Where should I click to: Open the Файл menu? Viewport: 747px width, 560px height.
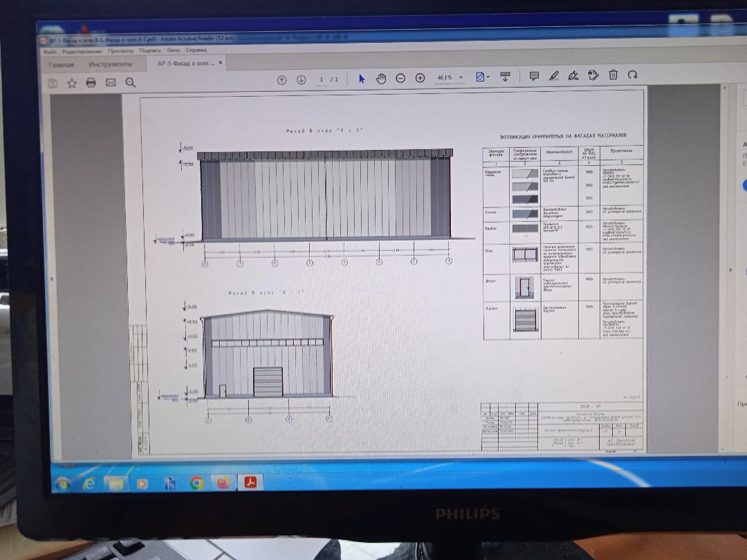(50, 51)
